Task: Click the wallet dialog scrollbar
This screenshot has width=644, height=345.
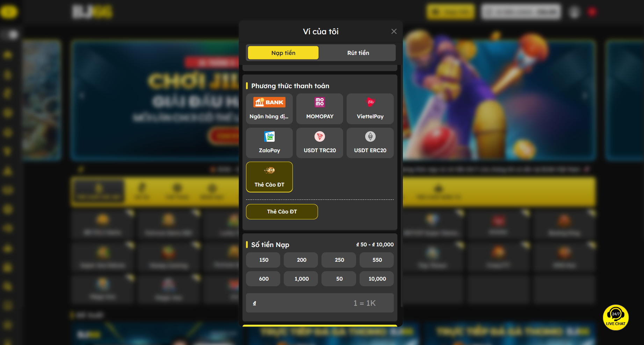Action: tap(401, 185)
